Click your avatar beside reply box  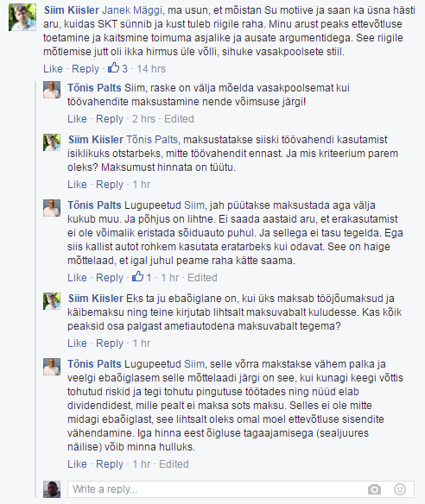(52, 489)
